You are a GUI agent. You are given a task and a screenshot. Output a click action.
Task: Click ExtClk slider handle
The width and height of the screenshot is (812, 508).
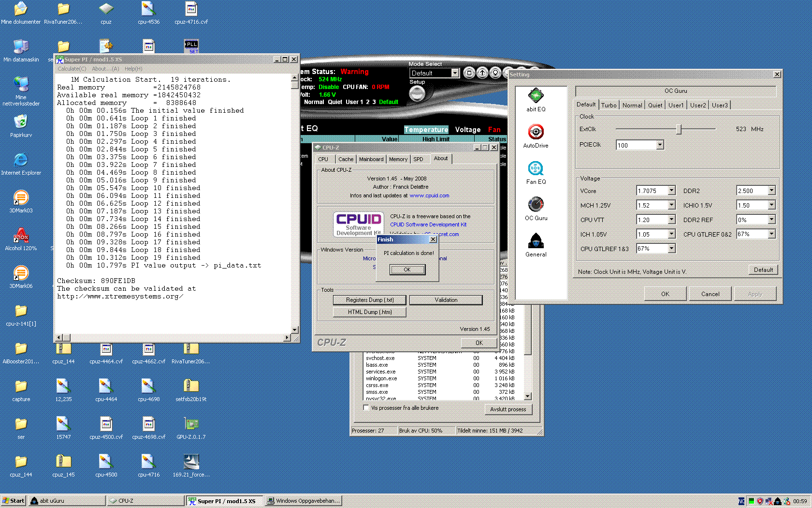point(679,129)
